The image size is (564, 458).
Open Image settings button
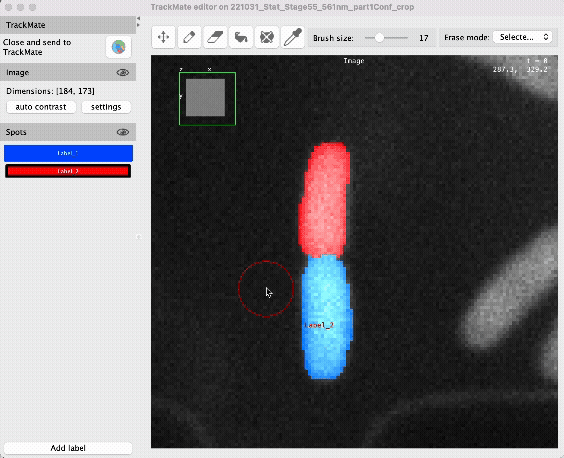(x=106, y=107)
